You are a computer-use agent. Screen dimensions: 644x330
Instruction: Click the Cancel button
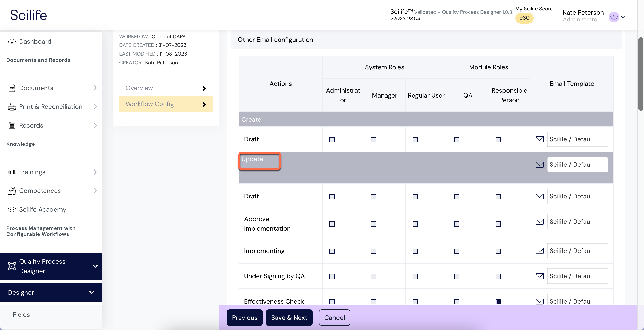[334, 317]
